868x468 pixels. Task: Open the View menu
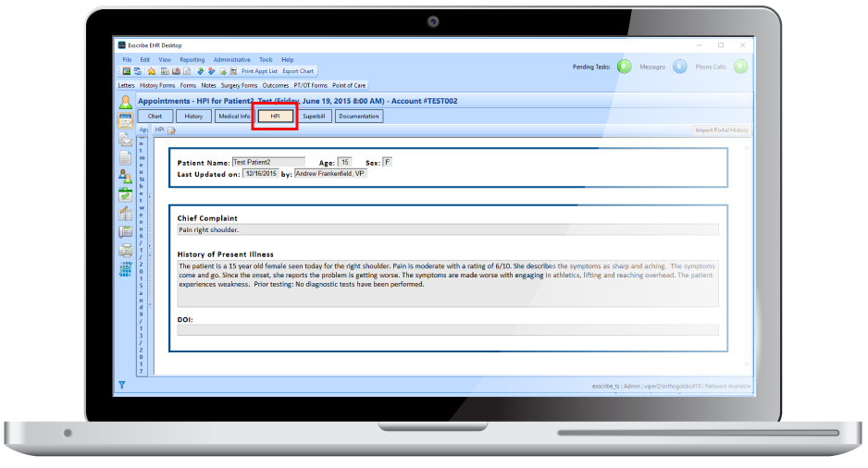coord(165,60)
